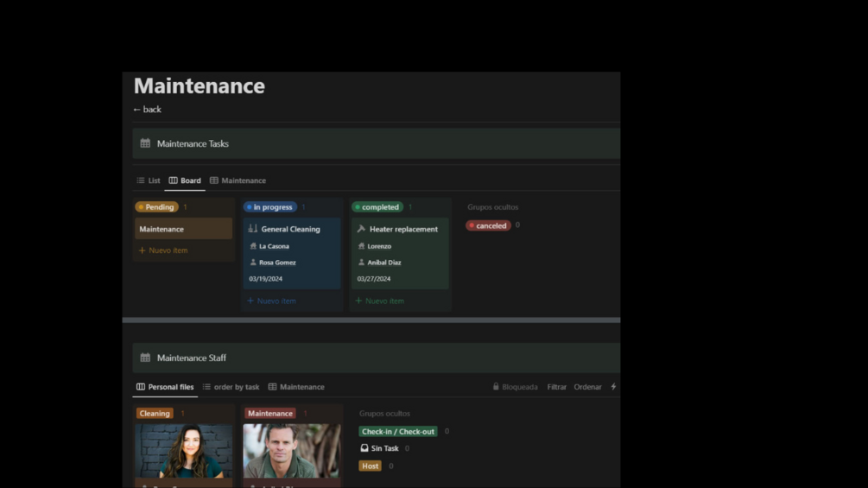Switch to the List view tab
The width and height of the screenshot is (868, 488).
coord(149,181)
